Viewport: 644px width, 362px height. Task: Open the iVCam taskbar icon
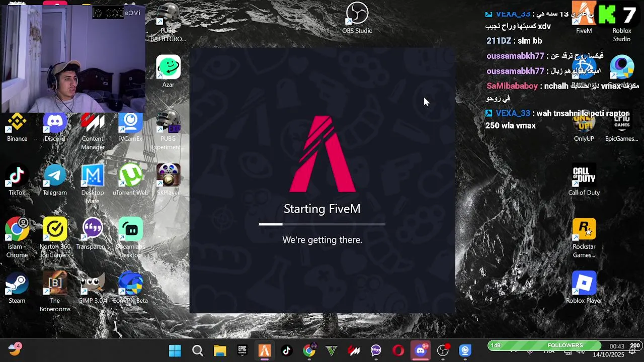465,350
